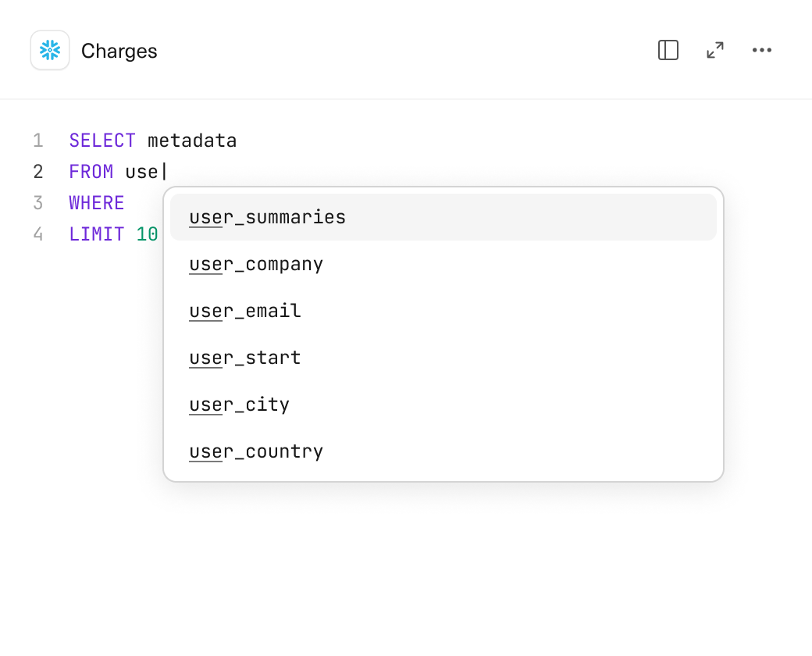This screenshot has width=812, height=656.
Task: Click the WHERE keyword in the query
Action: [x=97, y=203]
